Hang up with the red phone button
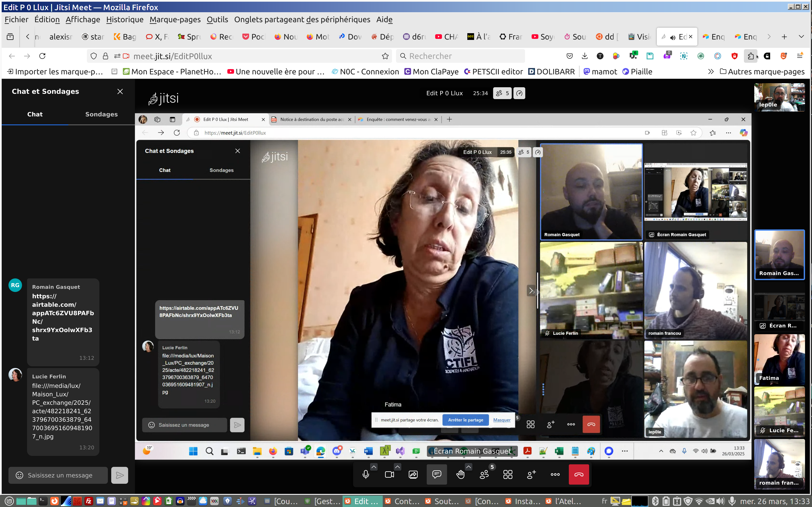 579,474
